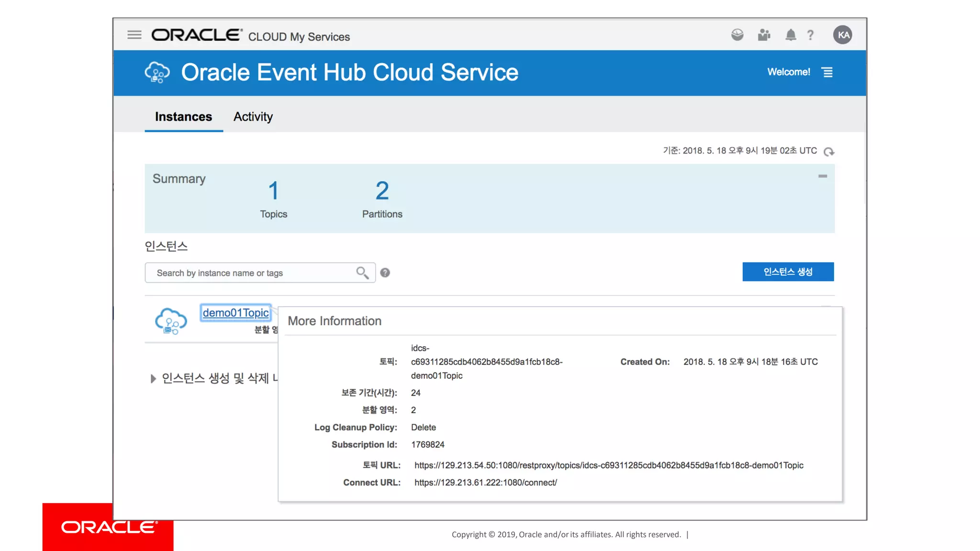
Task: Click the Partitions count 2
Action: coord(382,191)
